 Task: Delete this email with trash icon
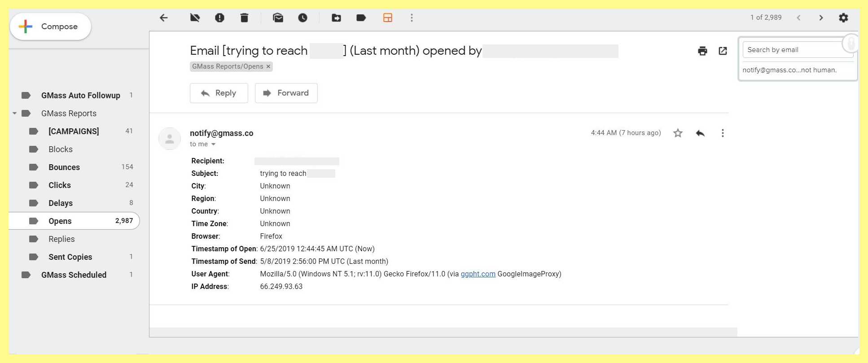(x=244, y=18)
